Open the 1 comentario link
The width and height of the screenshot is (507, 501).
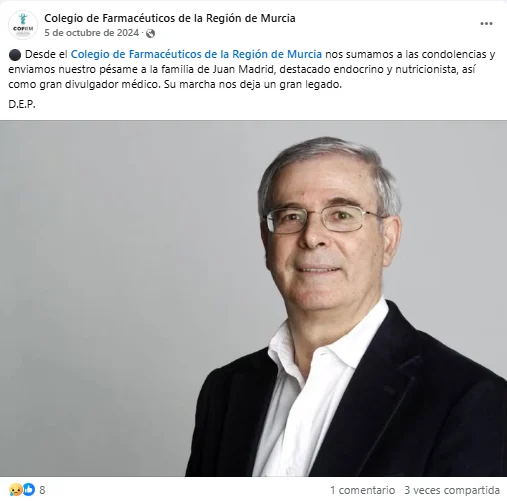point(362,490)
